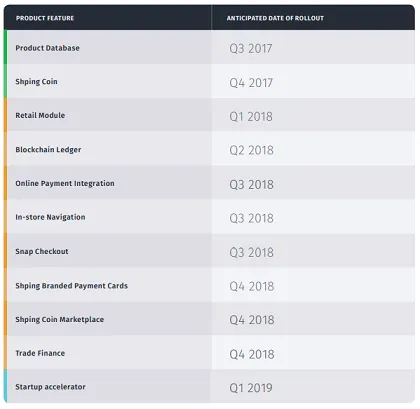
Task: Click the Trade Finance feature name
Action: point(40,353)
